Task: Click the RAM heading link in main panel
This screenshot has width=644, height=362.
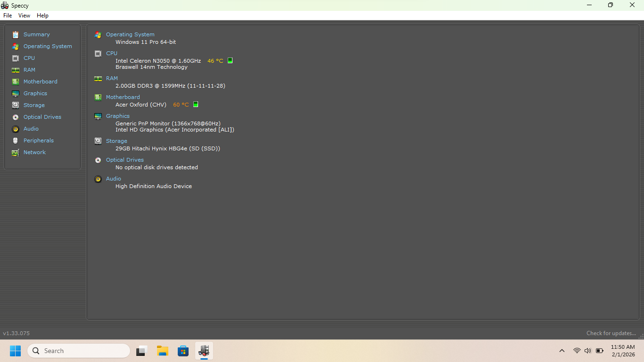Action: (x=112, y=78)
